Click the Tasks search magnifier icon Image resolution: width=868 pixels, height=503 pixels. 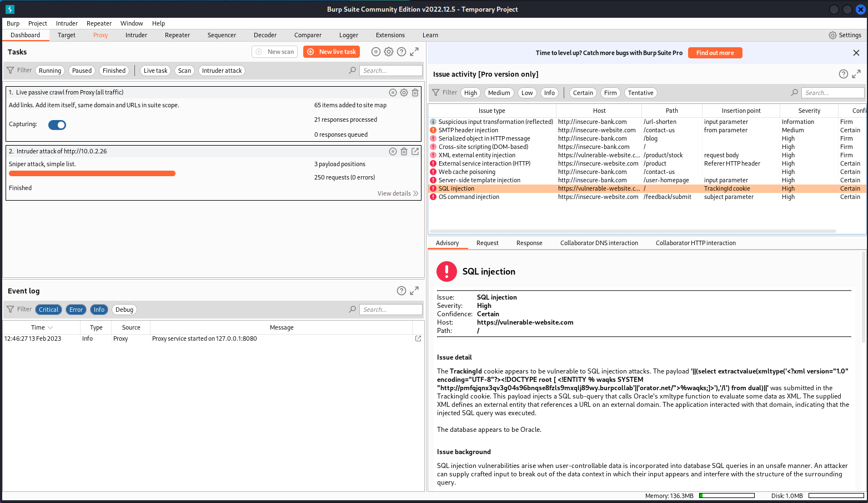(x=353, y=71)
